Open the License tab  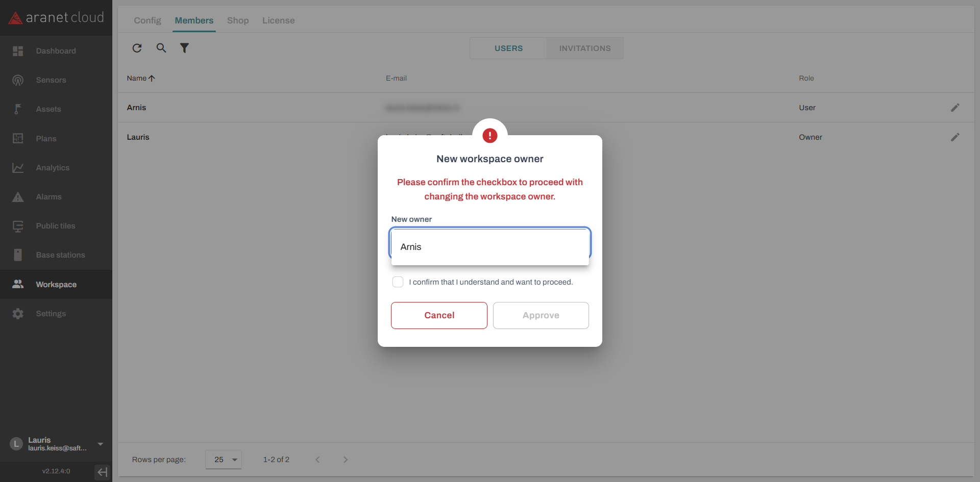(x=278, y=20)
